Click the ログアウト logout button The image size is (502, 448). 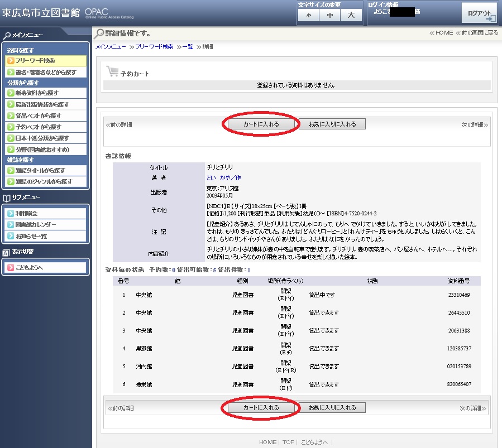pos(479,13)
